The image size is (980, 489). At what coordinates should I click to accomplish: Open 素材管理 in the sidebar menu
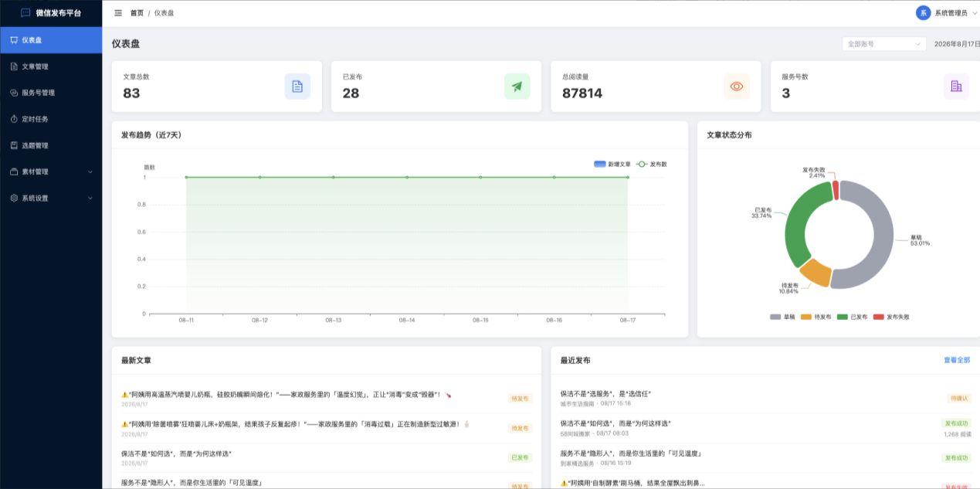pos(51,171)
